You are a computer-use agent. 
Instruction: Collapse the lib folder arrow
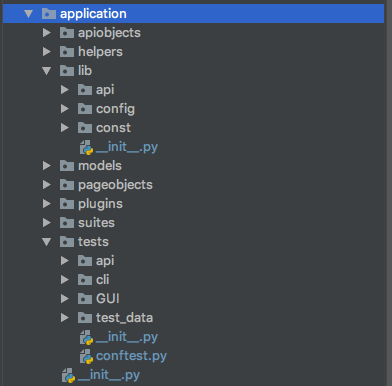47,71
